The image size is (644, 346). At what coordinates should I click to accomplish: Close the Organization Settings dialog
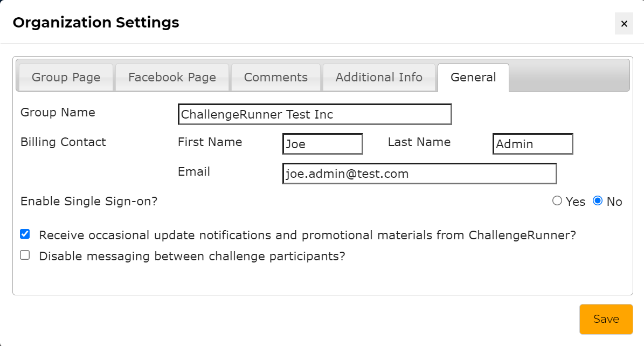click(x=624, y=24)
